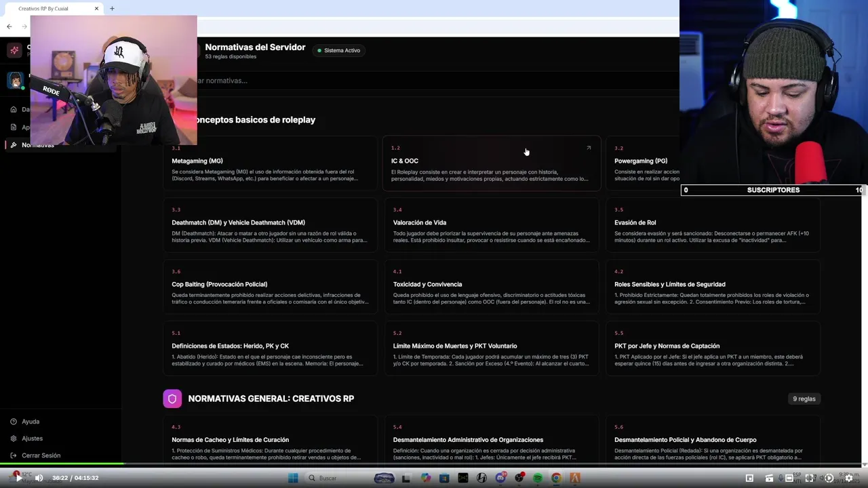Image resolution: width=868 pixels, height=488 pixels.
Task: Enter video fullscreen mode
Action: coord(809,478)
